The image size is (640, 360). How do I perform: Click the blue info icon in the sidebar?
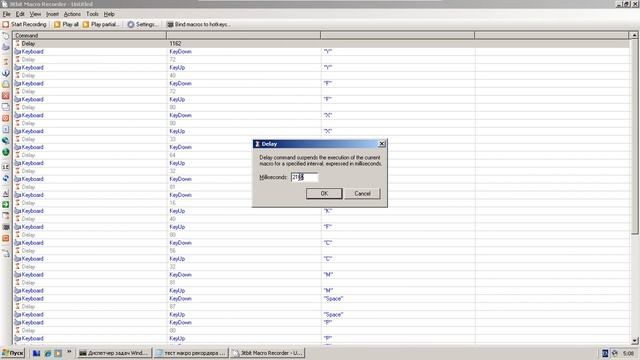point(6,73)
